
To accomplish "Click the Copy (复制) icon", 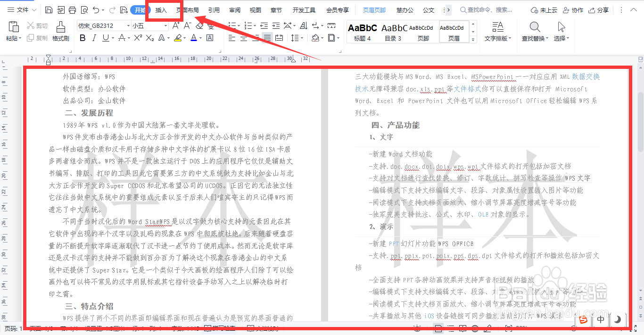I will point(31,38).
